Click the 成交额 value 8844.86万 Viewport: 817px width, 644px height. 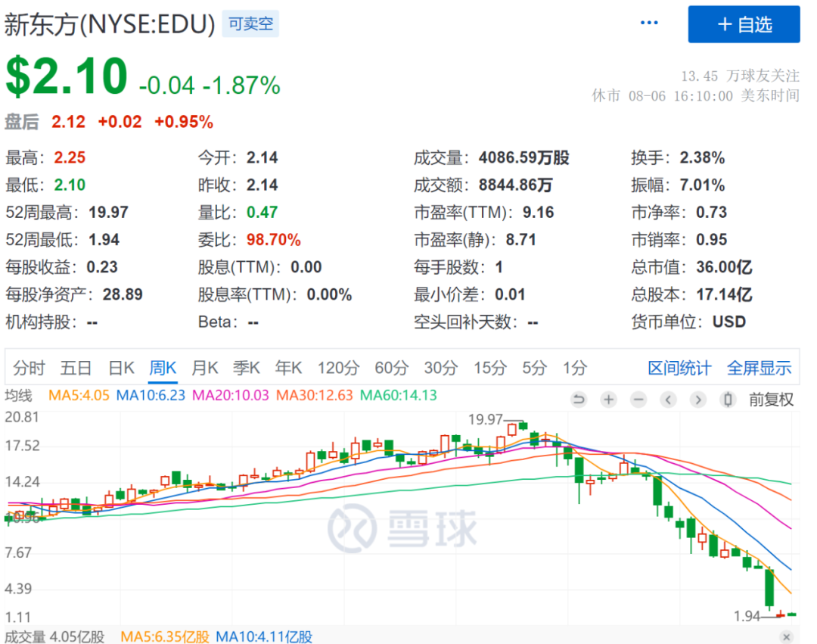pyautogui.click(x=516, y=185)
